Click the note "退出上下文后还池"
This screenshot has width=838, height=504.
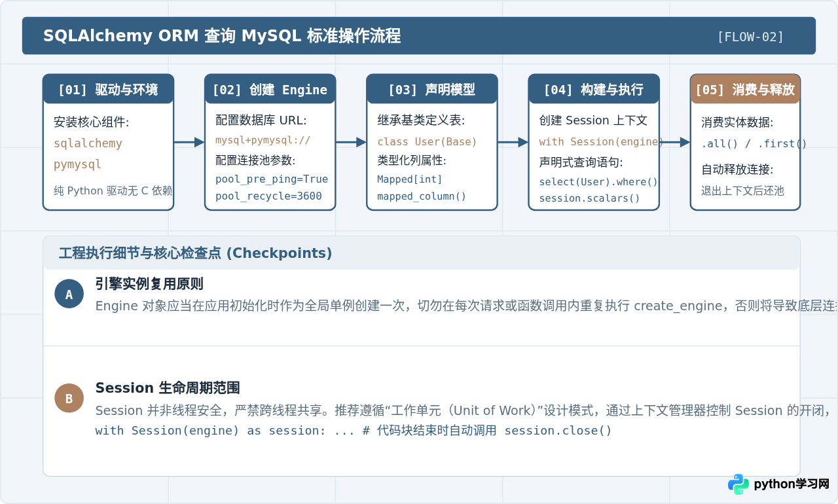[x=742, y=191]
